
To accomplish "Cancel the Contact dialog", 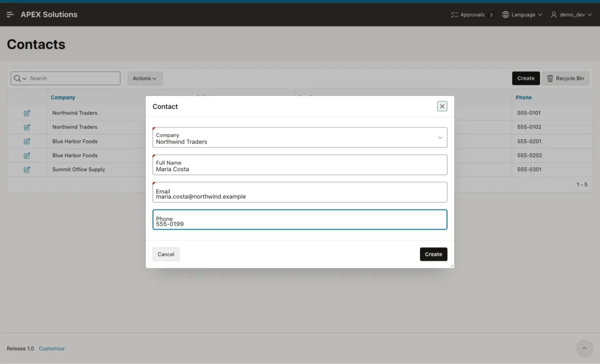I will pos(166,254).
